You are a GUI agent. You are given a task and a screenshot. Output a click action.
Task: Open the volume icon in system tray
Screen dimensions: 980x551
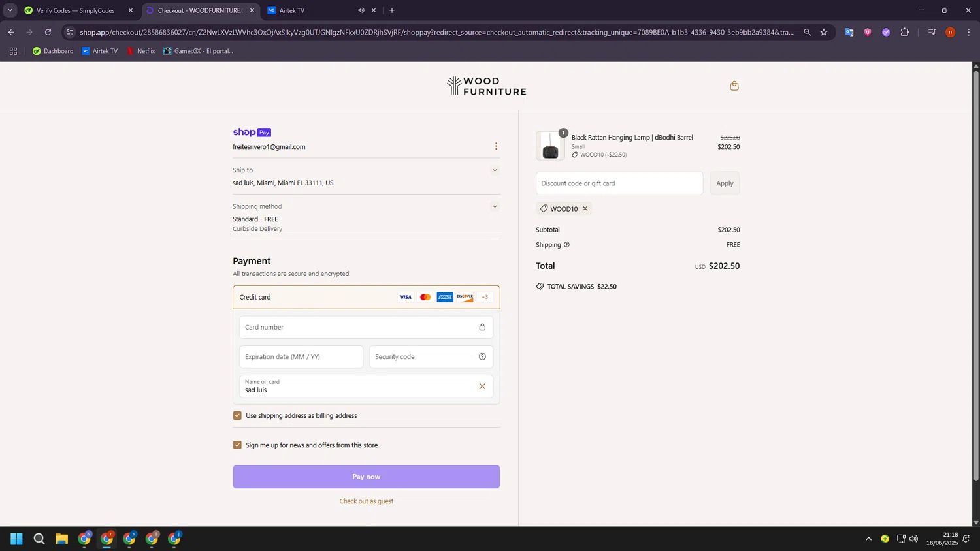913,539
